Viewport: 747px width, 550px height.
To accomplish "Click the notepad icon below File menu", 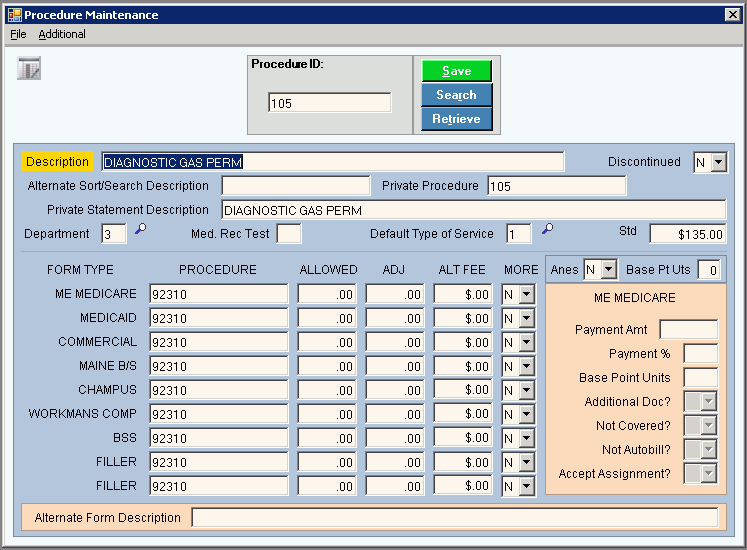I will [29, 69].
